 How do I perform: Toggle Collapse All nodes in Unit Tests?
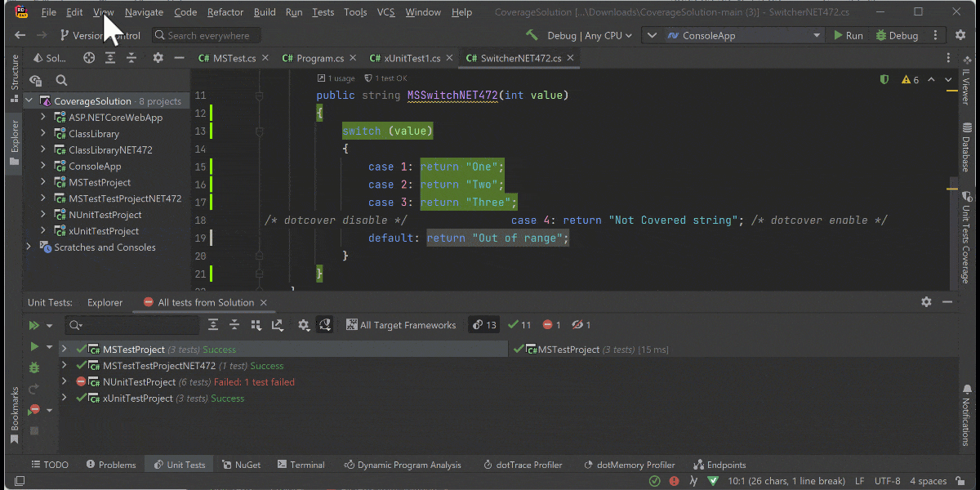(x=234, y=324)
